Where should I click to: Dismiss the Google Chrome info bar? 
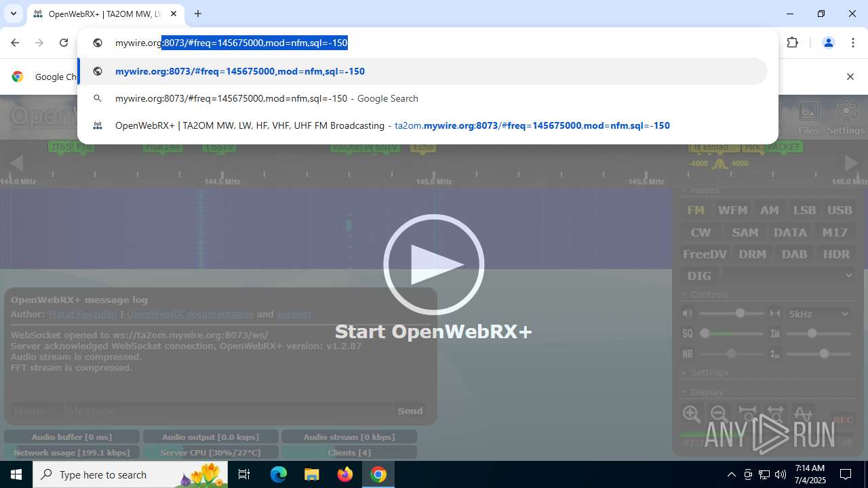[850, 77]
